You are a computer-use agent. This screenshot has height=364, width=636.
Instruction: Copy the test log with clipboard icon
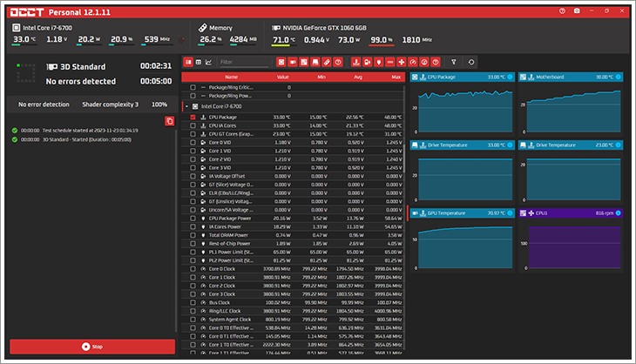tap(170, 121)
